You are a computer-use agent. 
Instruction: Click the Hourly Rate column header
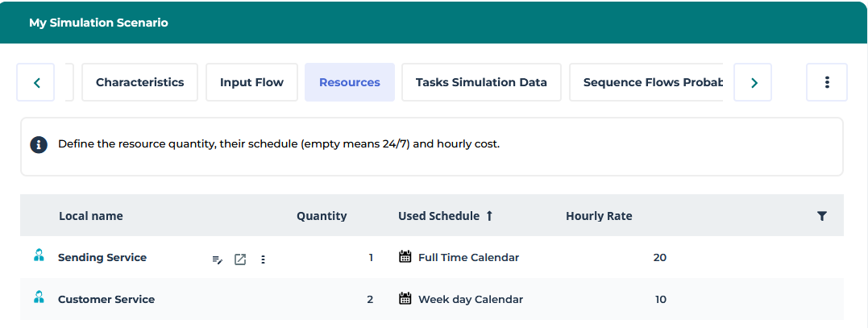(599, 216)
